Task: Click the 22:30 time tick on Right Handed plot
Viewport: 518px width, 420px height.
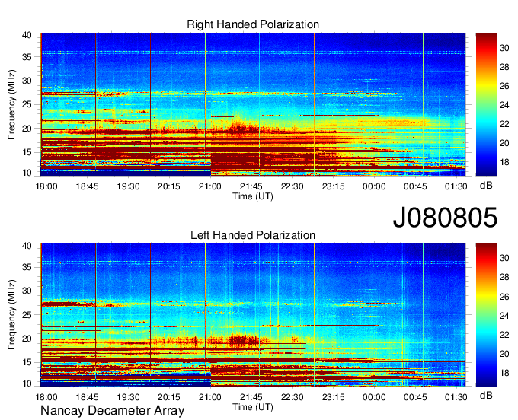Action: tap(292, 186)
